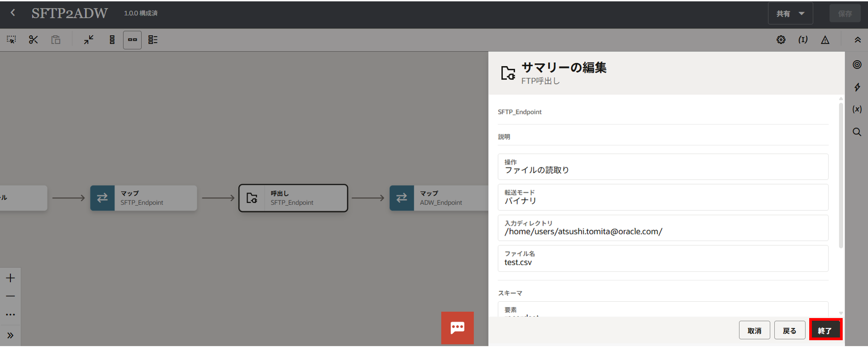The height and width of the screenshot is (347, 868).
Task: Zoom out with the minus button
Action: [10, 296]
